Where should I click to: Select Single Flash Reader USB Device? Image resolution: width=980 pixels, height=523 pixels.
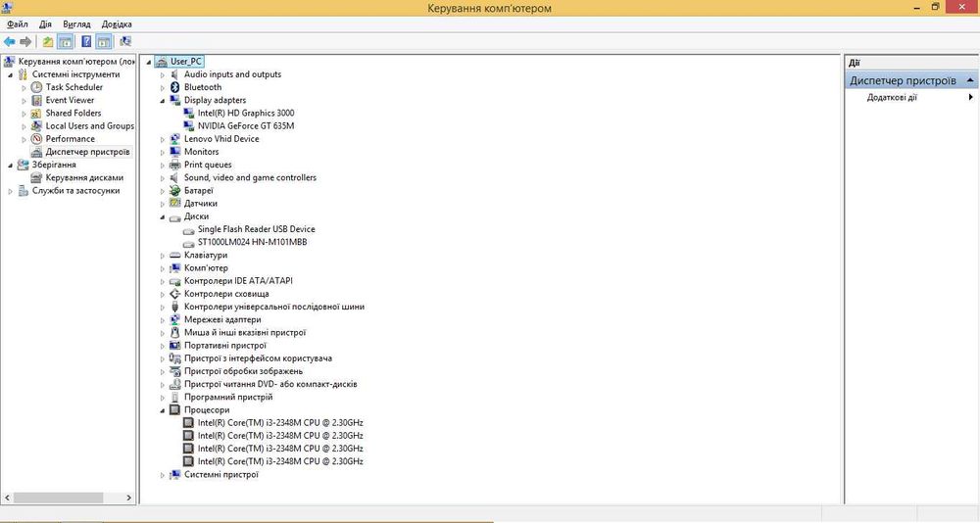tap(256, 229)
